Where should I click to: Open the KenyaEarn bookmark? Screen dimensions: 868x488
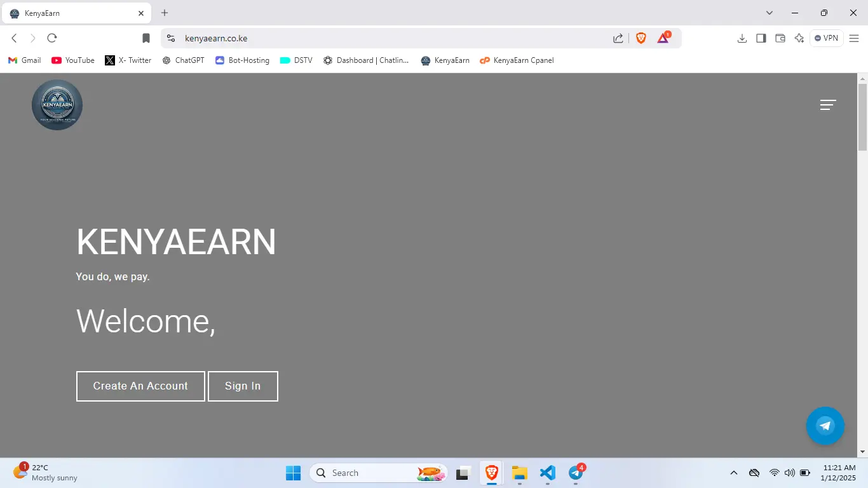[x=445, y=60]
